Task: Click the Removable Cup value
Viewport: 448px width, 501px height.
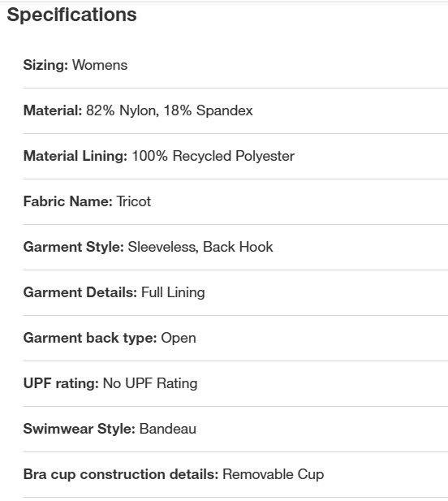Action: 274,475
